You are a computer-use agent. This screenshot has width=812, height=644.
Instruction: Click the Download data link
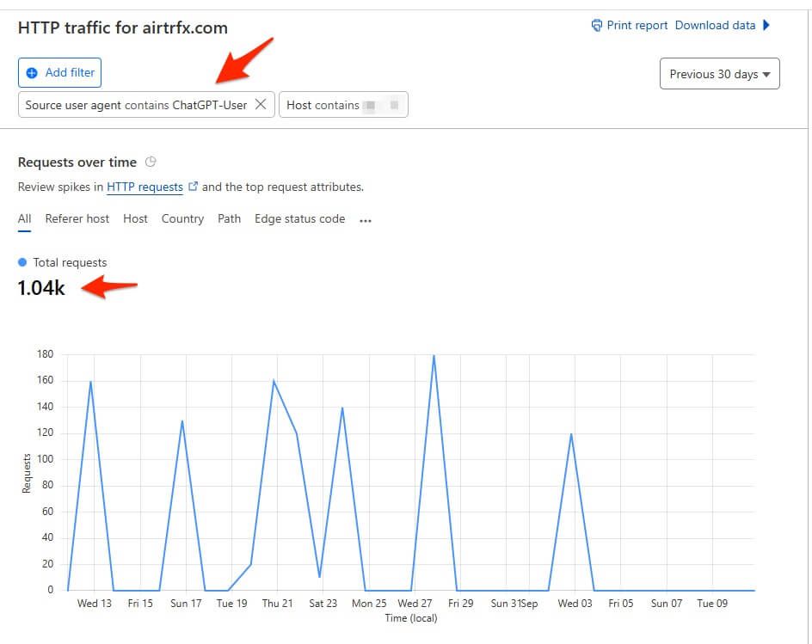point(715,26)
